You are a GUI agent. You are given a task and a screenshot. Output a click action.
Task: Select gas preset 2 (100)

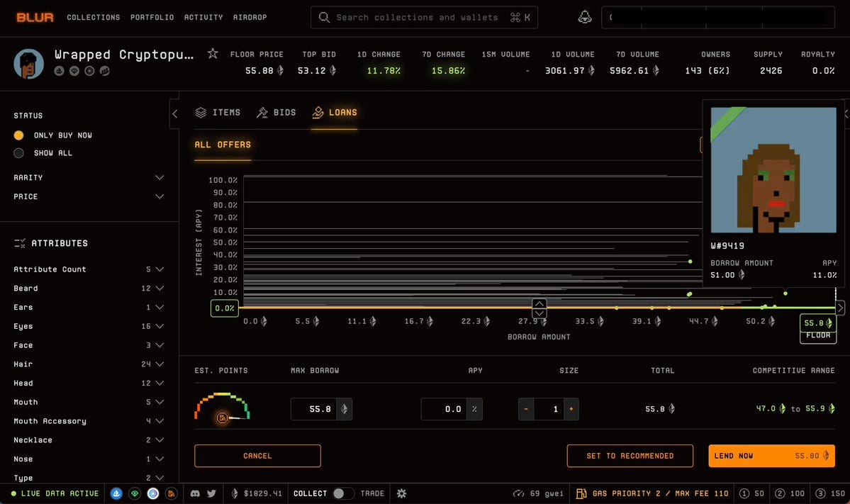(x=789, y=493)
